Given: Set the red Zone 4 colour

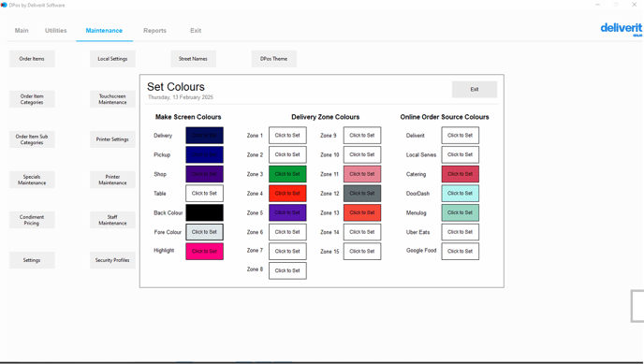Looking at the screenshot, I should click(x=287, y=194).
